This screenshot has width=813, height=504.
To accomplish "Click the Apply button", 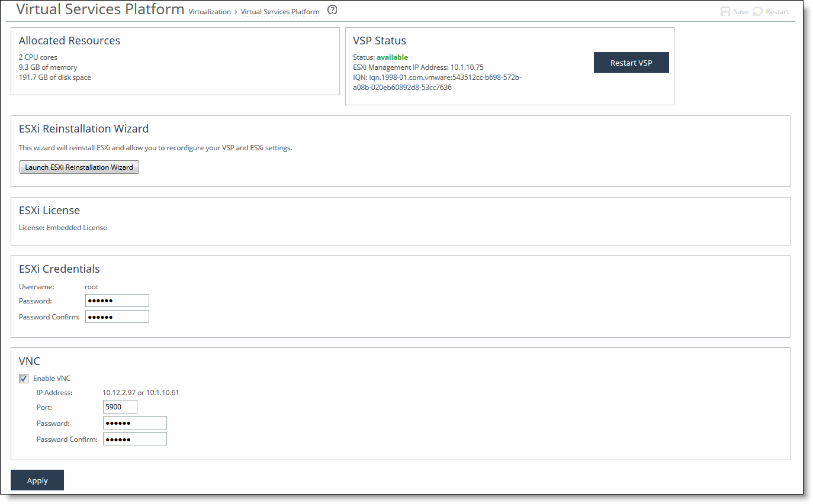I will point(37,480).
